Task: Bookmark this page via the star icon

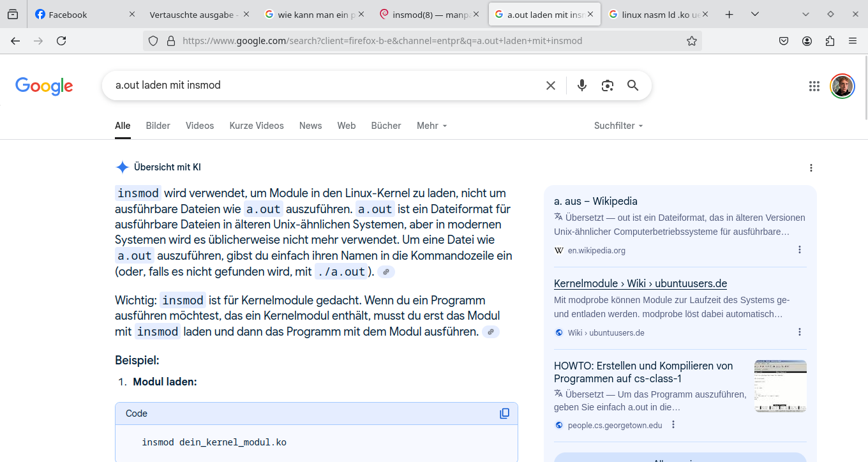Action: point(692,40)
